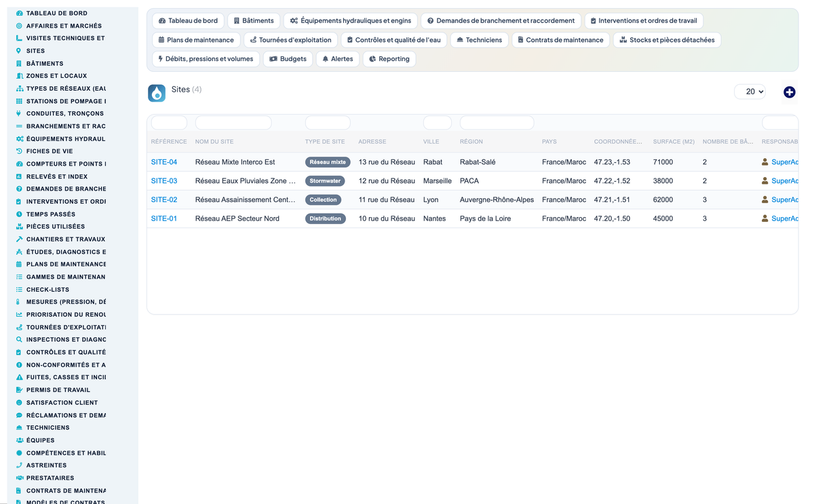The width and height of the screenshot is (814, 504).
Task: Click user icon in the SITE-04 row
Action: (765, 162)
